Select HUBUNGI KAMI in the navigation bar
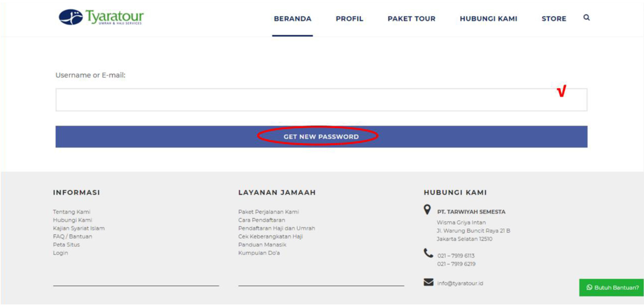This screenshot has height=307, width=644. (488, 19)
